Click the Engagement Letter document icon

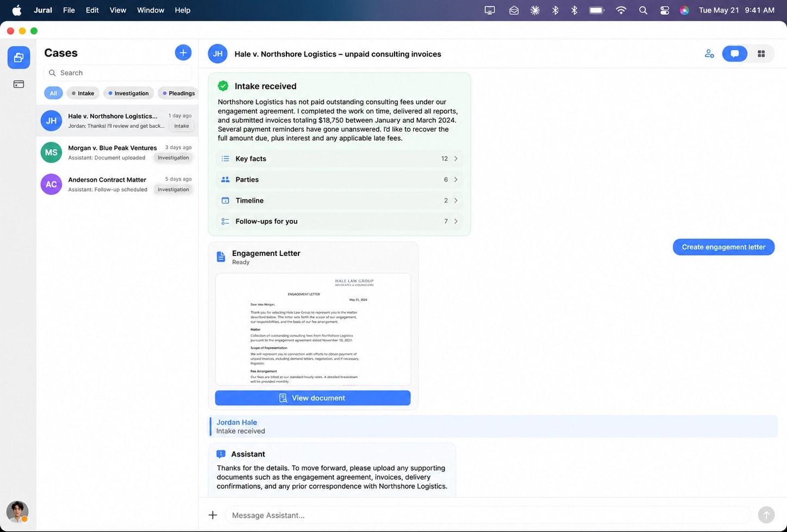[x=221, y=256]
